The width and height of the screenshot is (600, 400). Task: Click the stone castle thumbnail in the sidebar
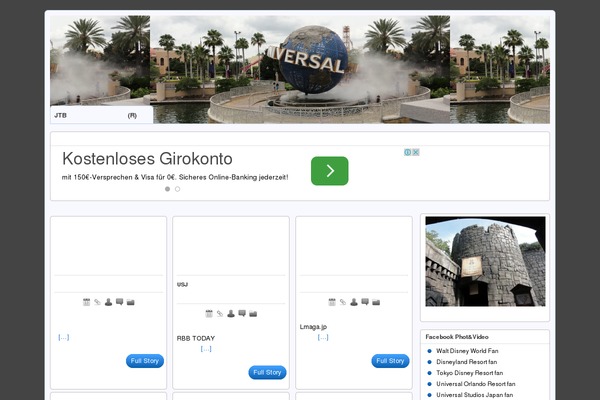[485, 261]
